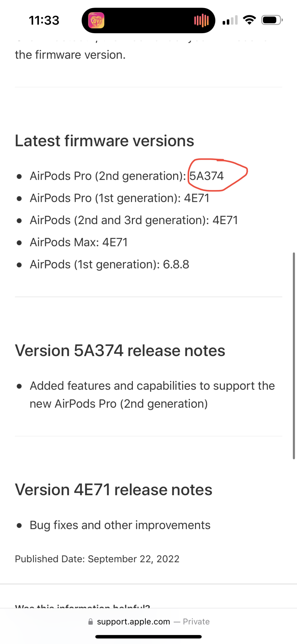Tap the AirPods Max: 4E71 entry
297x644 pixels.
[79, 242]
